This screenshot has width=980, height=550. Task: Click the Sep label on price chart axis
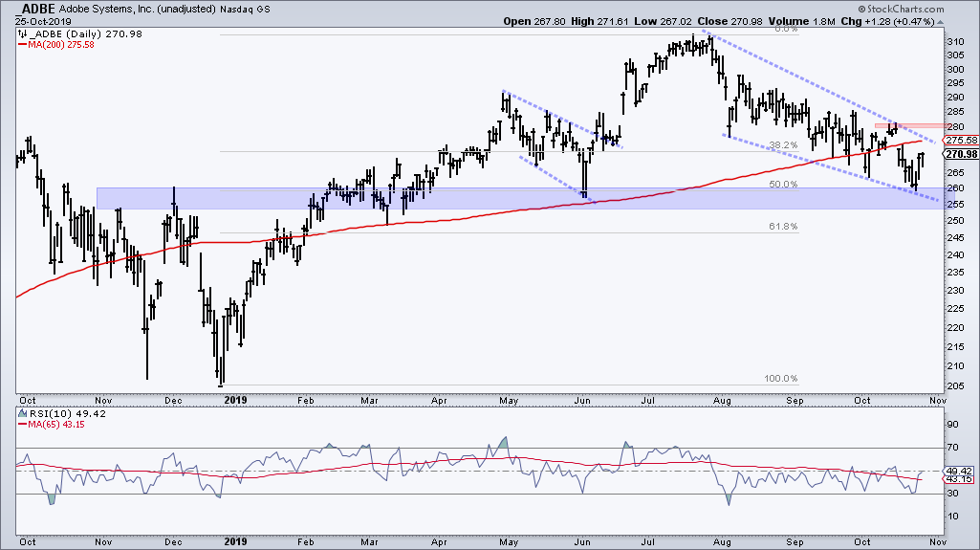795,400
